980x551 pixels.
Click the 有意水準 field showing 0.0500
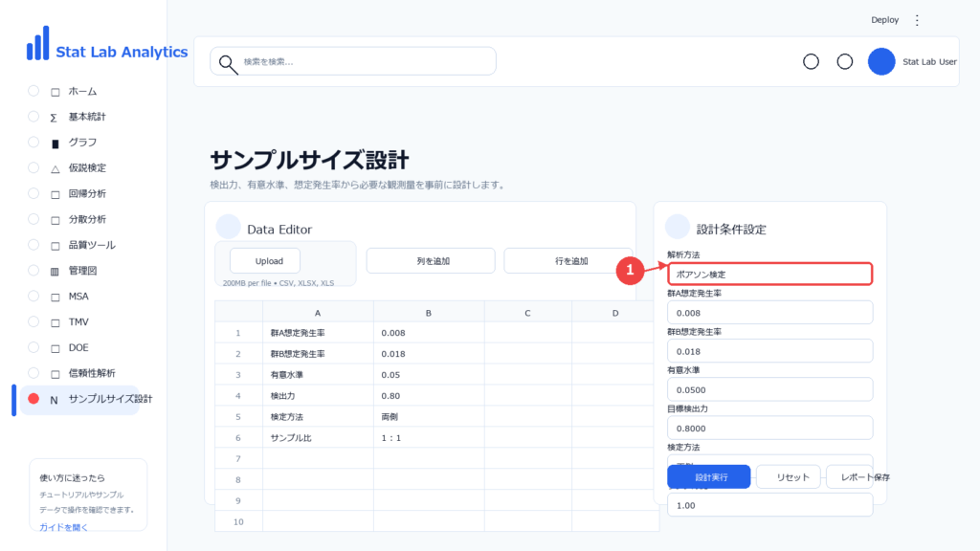pos(770,389)
